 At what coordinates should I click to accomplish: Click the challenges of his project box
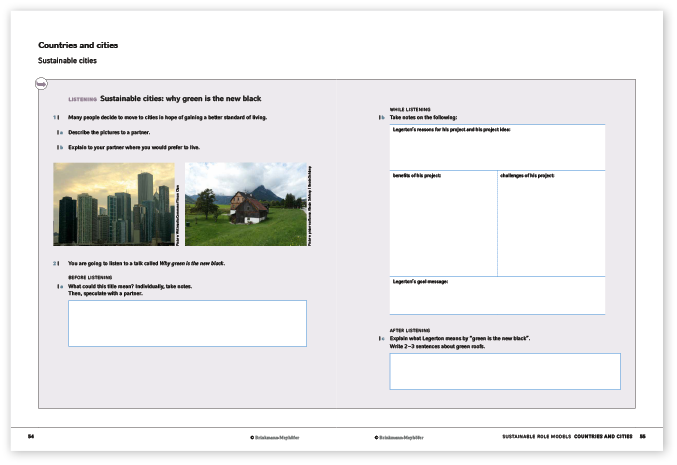click(551, 223)
